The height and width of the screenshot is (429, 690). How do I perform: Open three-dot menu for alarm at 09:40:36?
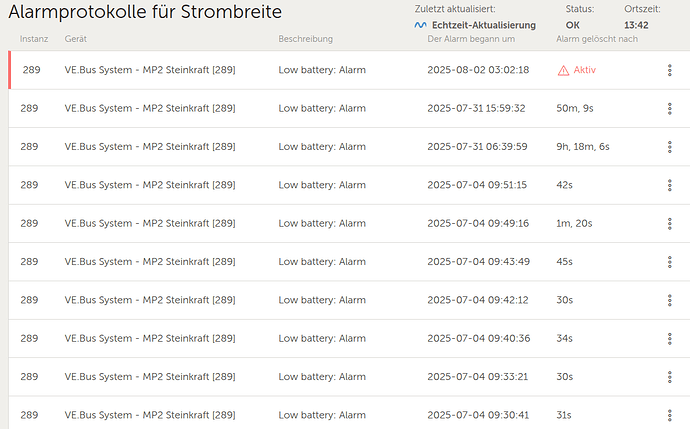tap(669, 338)
